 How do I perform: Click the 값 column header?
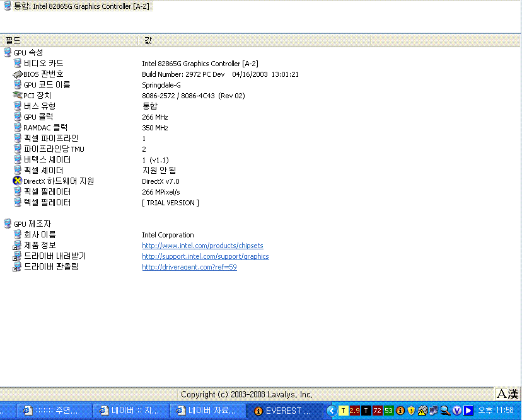point(254,40)
